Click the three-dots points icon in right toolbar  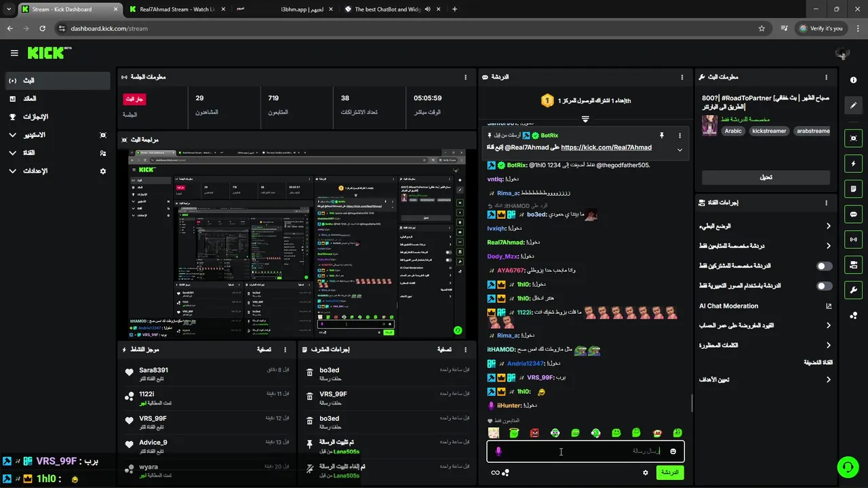click(x=853, y=315)
